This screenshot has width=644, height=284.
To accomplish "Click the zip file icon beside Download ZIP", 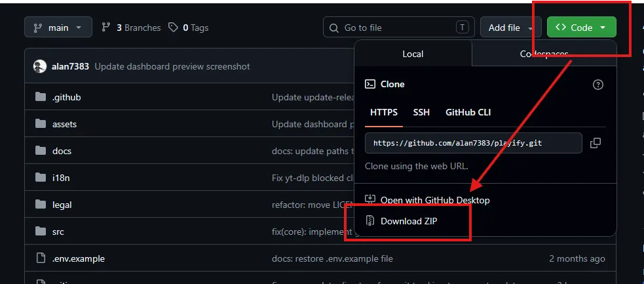I will point(370,221).
